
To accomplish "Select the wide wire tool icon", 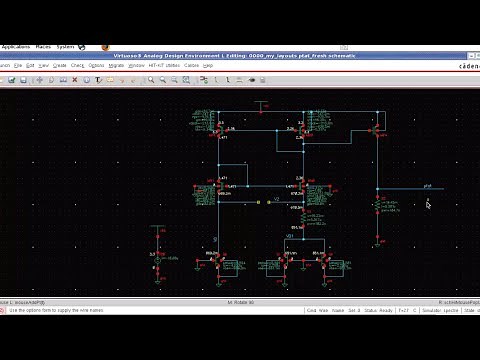I will [x=228, y=80].
